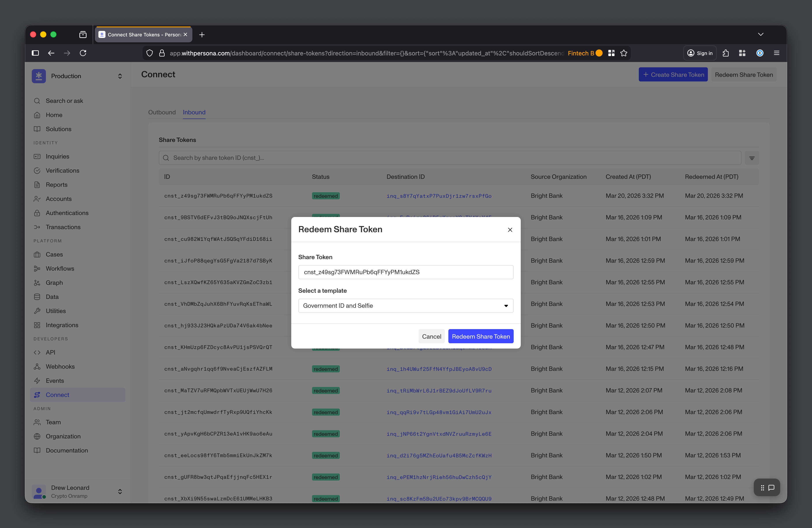
Task: Select the Connect Share Tokens browser tab
Action: point(143,34)
